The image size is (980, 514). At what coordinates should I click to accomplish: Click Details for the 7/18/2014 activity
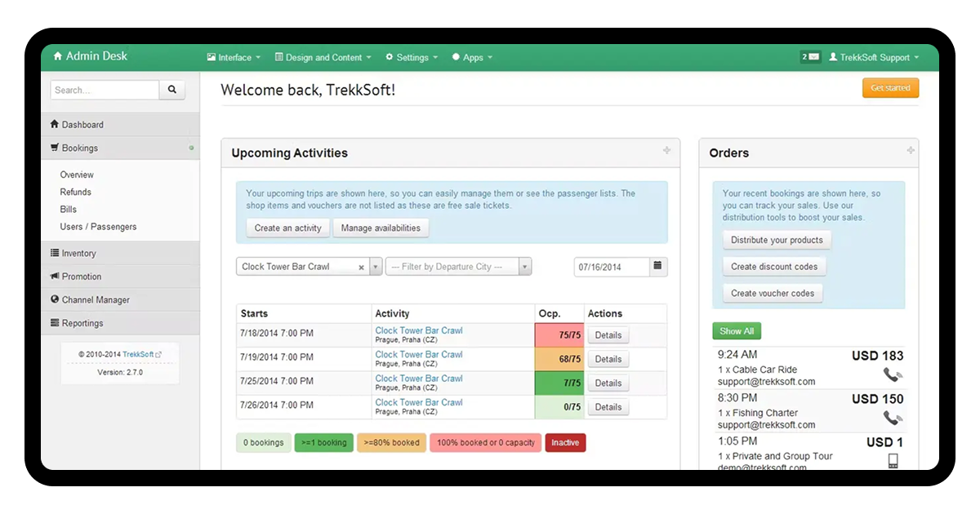point(608,335)
